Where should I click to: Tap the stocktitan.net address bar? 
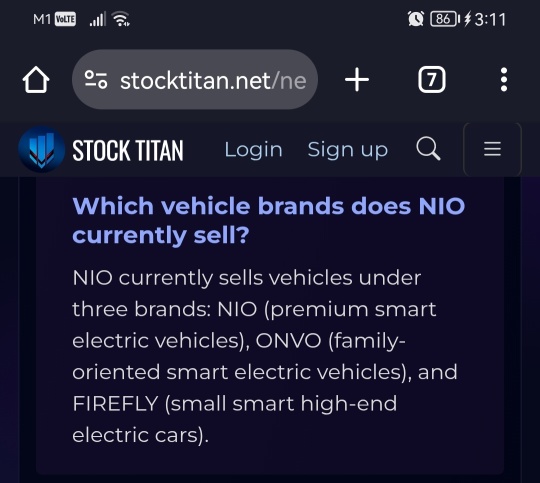(x=195, y=80)
